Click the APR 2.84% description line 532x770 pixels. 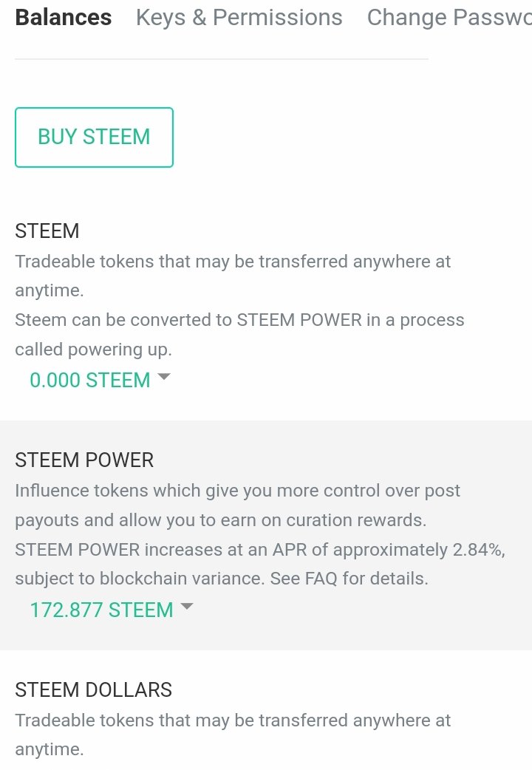(259, 550)
